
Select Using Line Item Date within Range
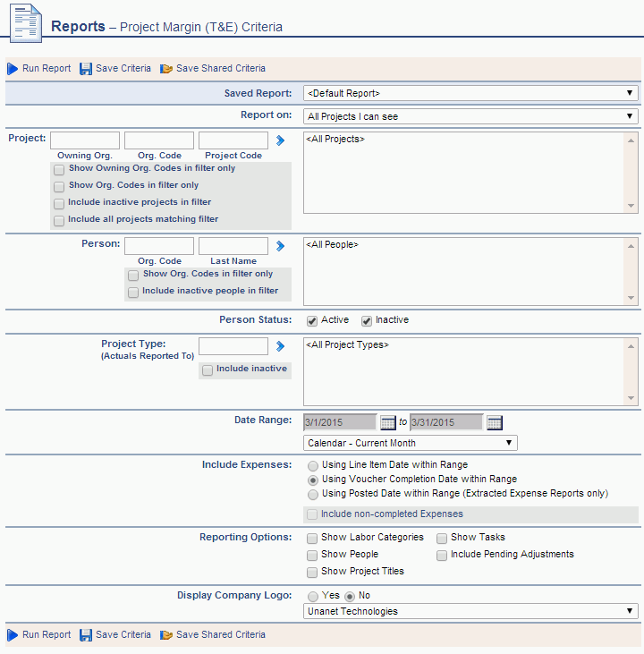click(x=312, y=465)
